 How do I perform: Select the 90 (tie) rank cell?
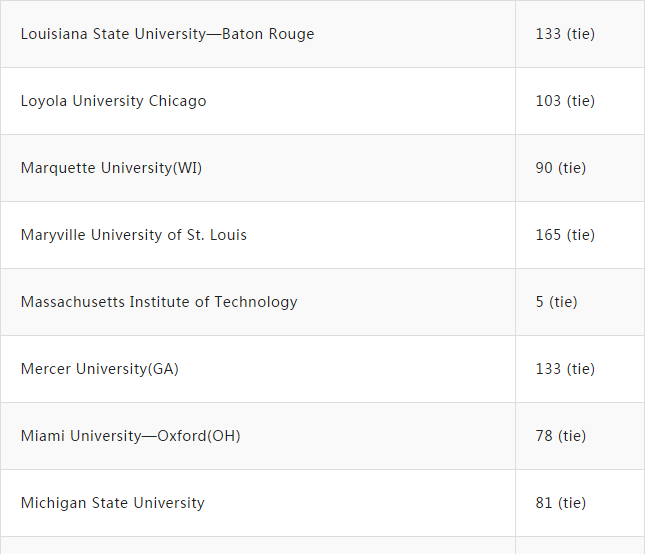[x=561, y=168]
